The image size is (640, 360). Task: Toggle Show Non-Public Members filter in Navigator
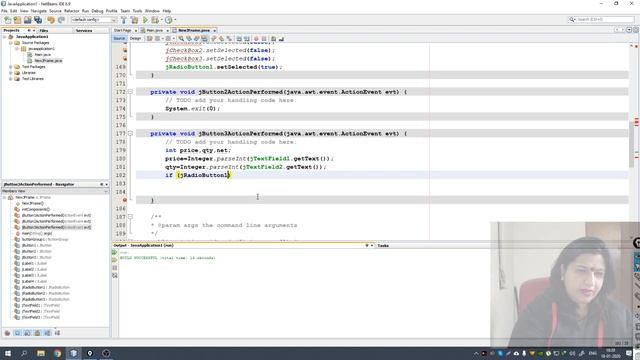pyautogui.click(x=37, y=333)
